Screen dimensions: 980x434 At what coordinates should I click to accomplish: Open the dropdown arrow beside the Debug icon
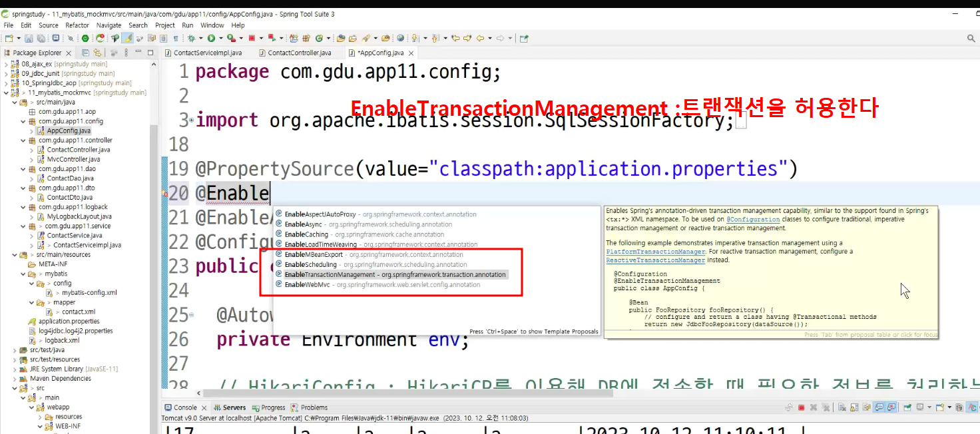[200, 39]
